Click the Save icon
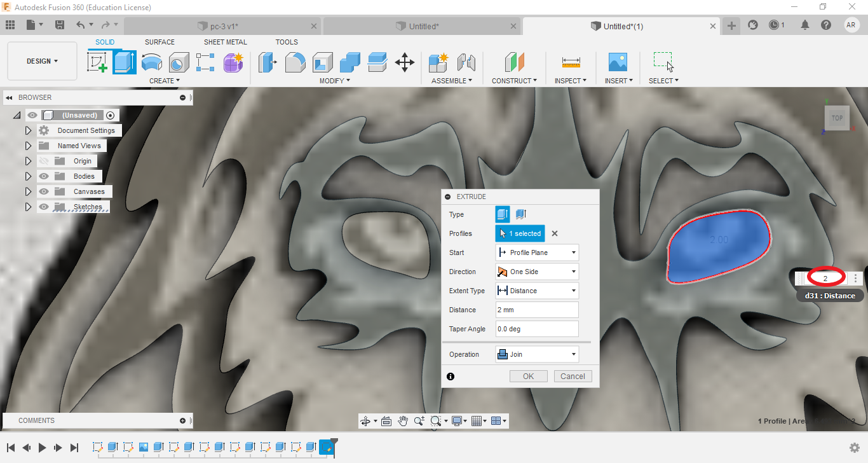The width and height of the screenshot is (868, 463). pos(60,25)
